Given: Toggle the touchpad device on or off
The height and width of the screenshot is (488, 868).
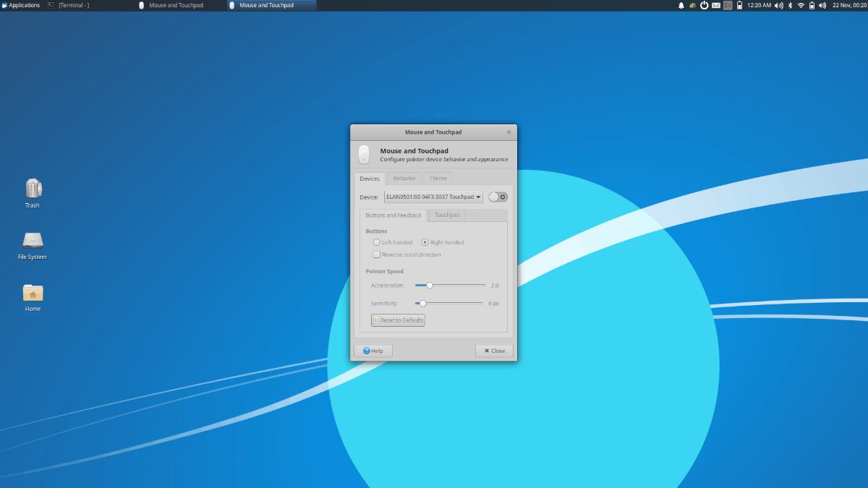Looking at the screenshot, I should [498, 197].
